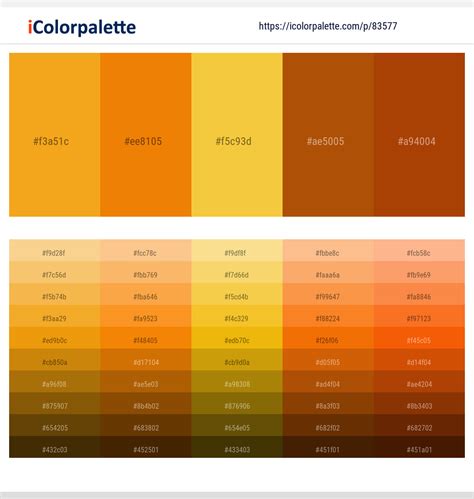Select the #f3a51c main color swatch
The width and height of the screenshot is (474, 499).
click(55, 135)
